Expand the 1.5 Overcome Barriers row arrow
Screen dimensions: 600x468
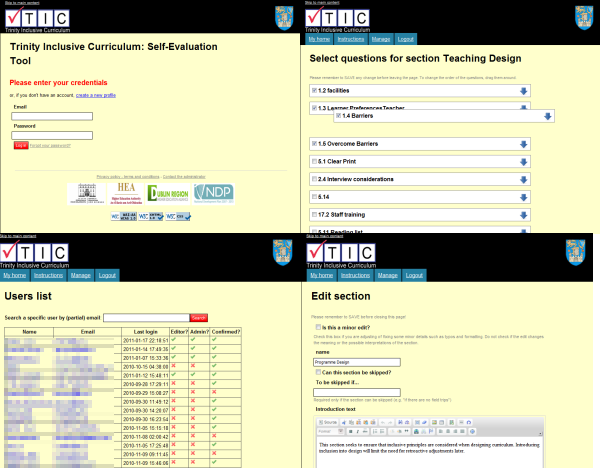click(523, 144)
